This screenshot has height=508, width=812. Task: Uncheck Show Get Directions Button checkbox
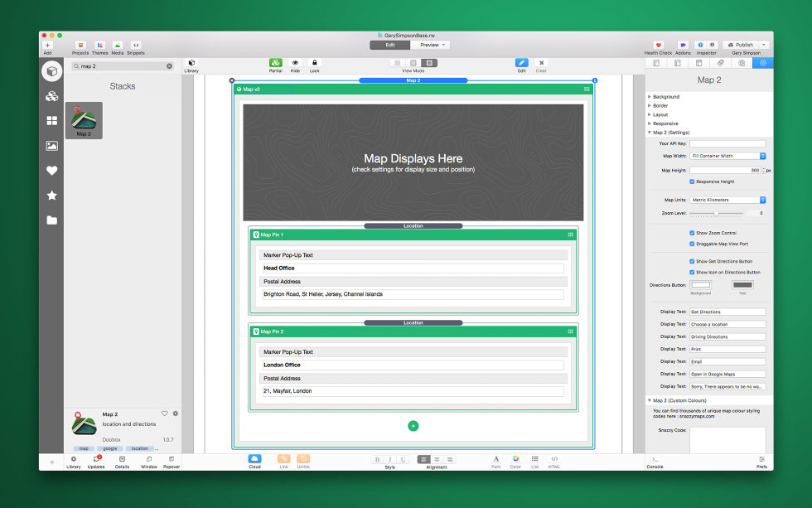pos(692,262)
